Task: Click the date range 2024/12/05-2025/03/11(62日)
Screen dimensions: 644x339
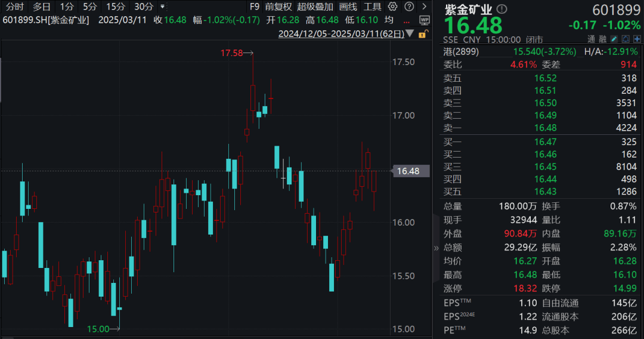Action: [341, 33]
